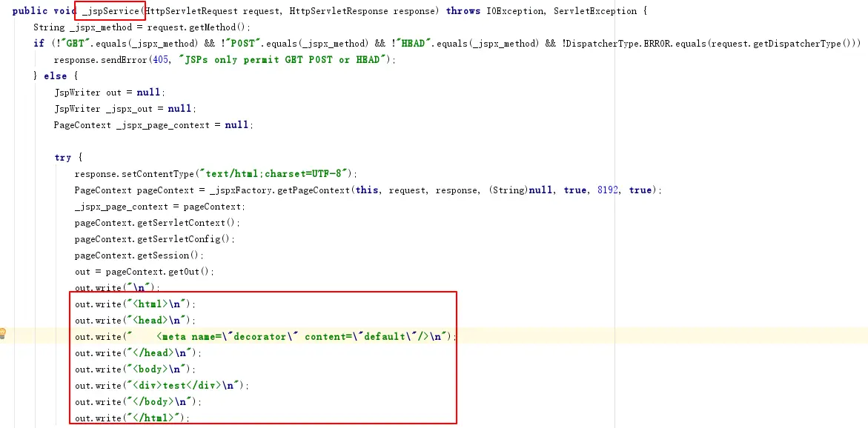The image size is (868, 428).
Task: Click the response.setContentType line
Action: 216,173
